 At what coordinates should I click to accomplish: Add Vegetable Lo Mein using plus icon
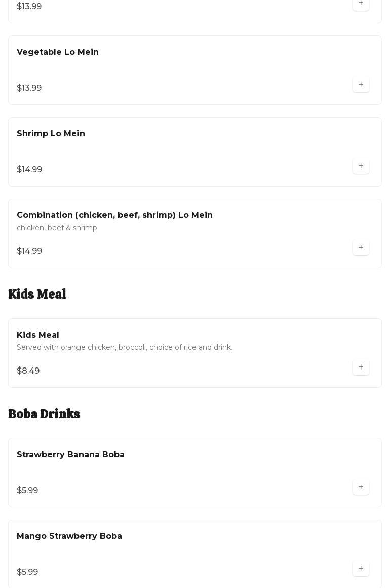(361, 85)
